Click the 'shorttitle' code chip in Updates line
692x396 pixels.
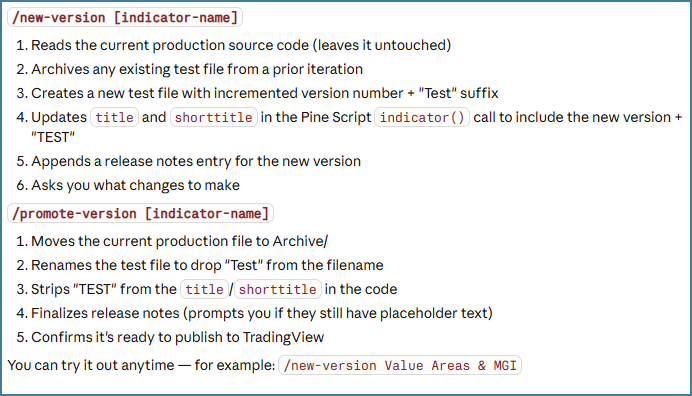point(214,117)
